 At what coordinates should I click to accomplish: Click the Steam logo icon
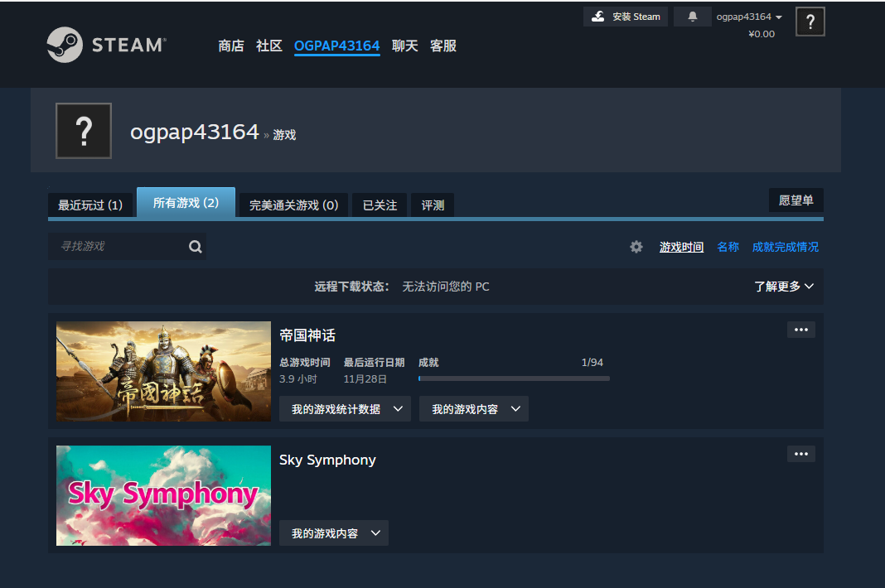(x=65, y=45)
